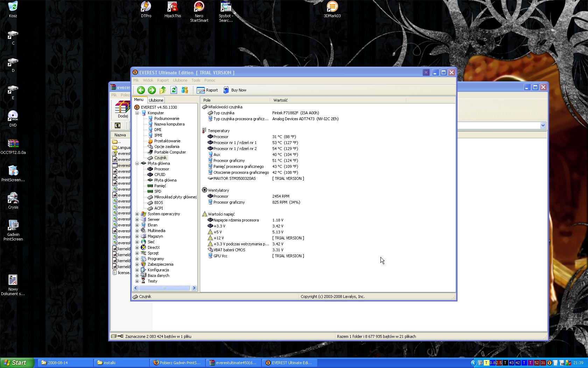
Task: Open the Ulubione menu in menu bar
Action: coord(180,80)
